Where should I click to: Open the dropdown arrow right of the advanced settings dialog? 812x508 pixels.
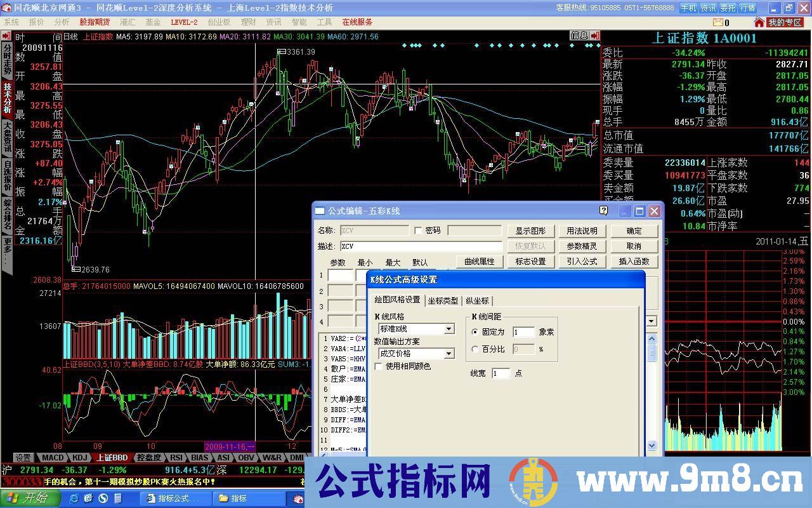coord(652,321)
